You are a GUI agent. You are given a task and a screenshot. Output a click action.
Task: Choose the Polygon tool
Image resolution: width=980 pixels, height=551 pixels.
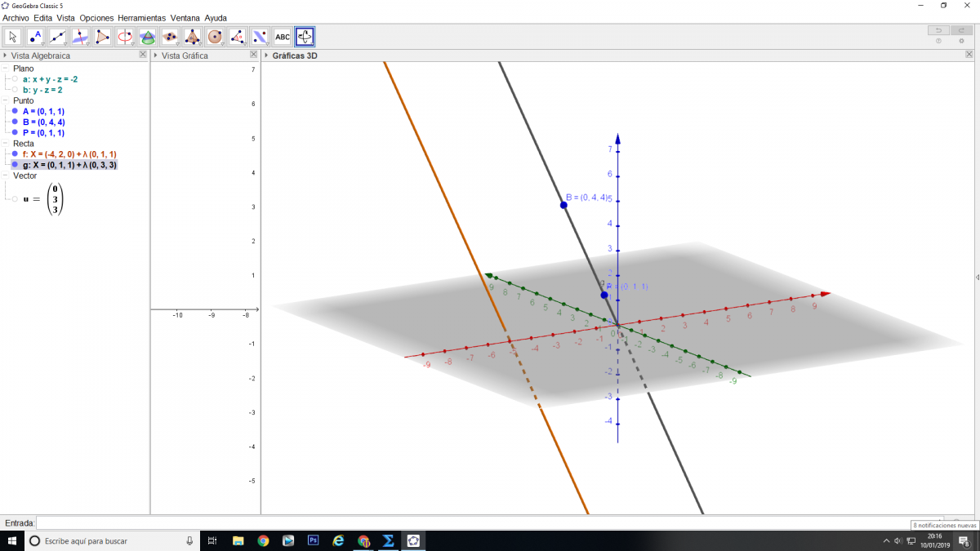pos(102,37)
